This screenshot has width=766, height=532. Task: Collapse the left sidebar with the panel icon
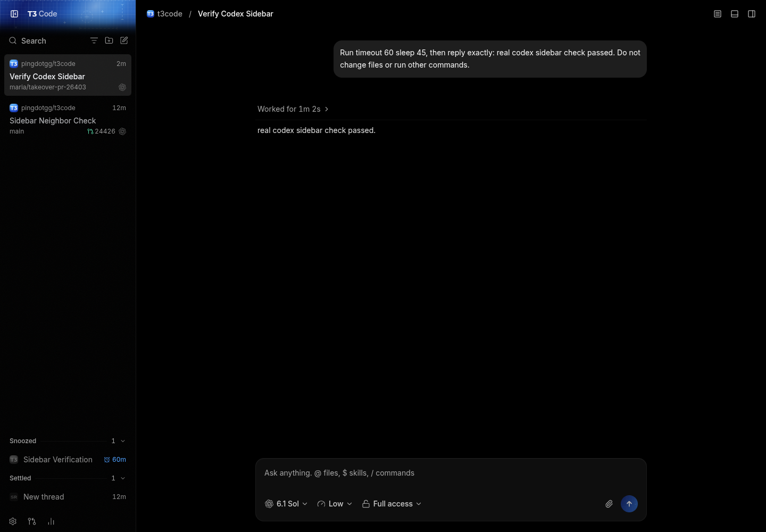tap(14, 14)
